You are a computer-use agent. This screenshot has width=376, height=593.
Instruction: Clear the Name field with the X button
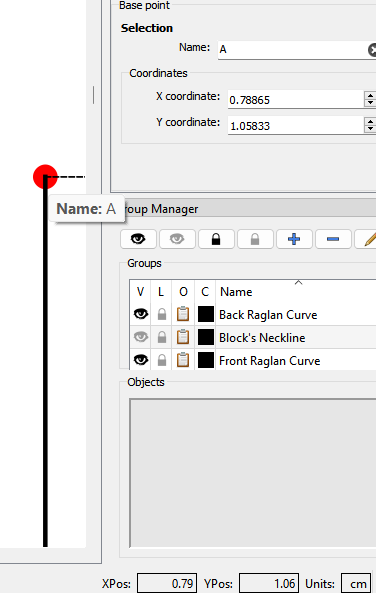tap(372, 50)
